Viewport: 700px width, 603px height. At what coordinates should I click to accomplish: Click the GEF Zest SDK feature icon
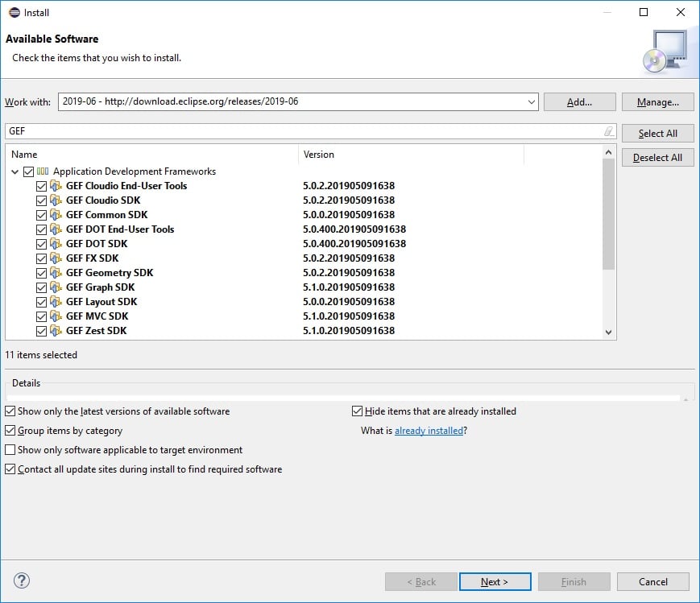56,331
